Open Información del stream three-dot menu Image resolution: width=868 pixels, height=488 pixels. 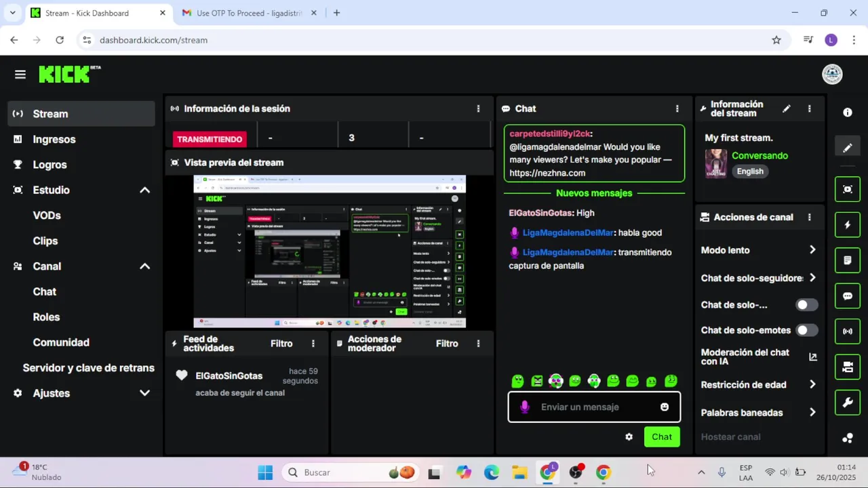[x=809, y=108]
